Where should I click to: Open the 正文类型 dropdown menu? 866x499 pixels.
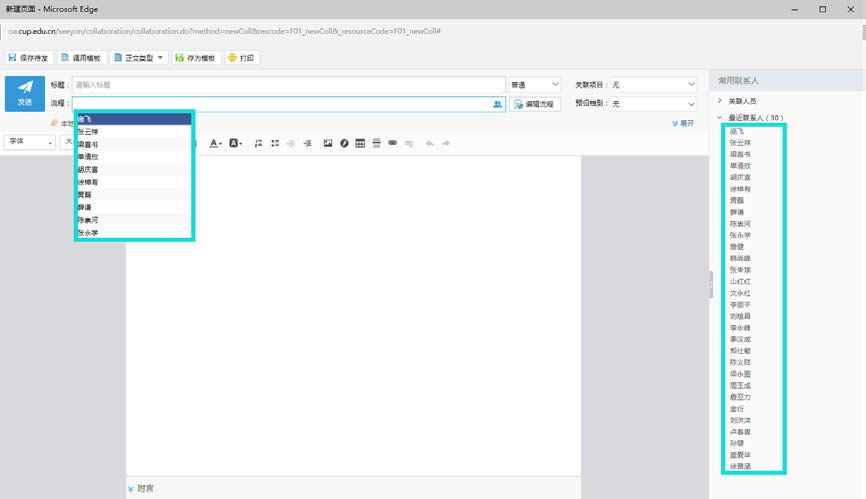pos(138,58)
